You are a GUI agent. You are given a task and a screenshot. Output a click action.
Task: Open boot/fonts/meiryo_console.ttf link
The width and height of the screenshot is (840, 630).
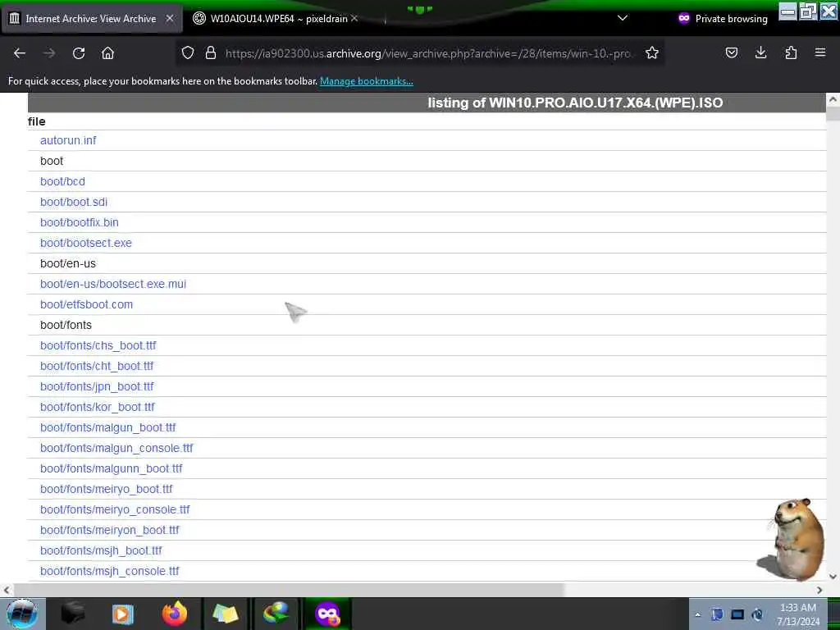[x=115, y=509]
